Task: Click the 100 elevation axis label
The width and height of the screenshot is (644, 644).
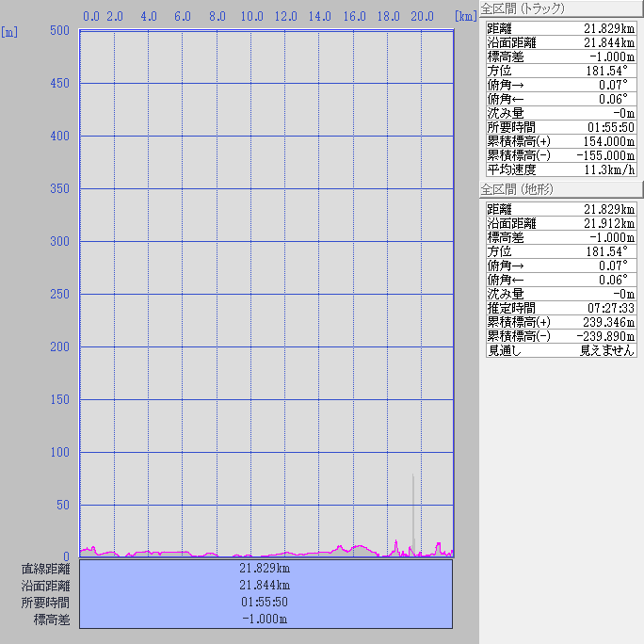Action: pos(60,453)
